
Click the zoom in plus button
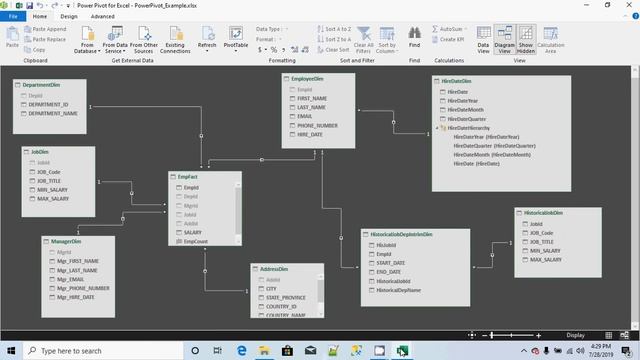pos(539,336)
